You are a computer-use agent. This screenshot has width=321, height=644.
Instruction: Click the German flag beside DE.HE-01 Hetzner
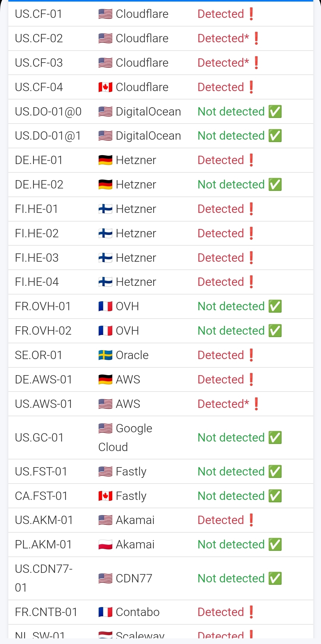pos(105,160)
